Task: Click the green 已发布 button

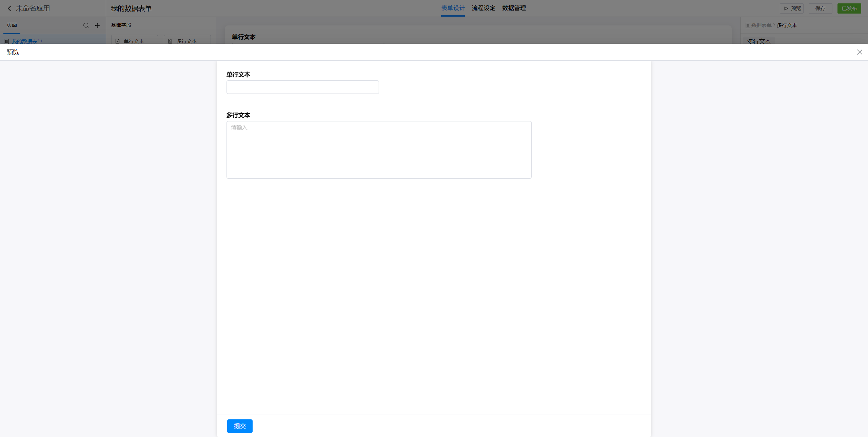Action: pyautogui.click(x=849, y=8)
